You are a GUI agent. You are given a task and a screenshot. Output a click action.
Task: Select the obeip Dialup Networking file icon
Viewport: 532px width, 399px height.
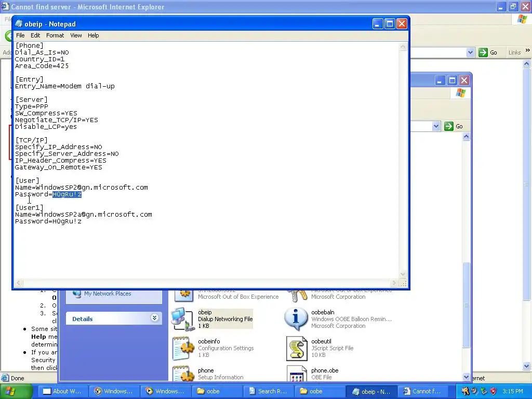tap(182, 319)
